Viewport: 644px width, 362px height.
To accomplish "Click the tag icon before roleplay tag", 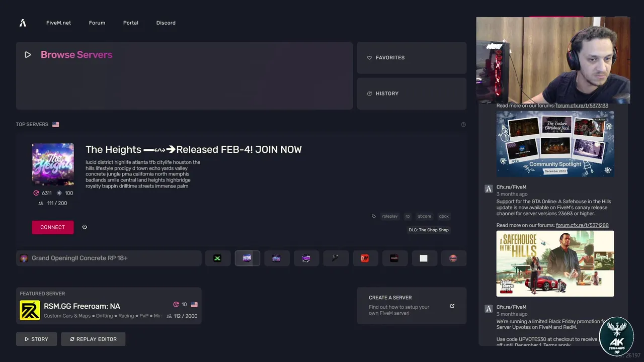I will (373, 216).
